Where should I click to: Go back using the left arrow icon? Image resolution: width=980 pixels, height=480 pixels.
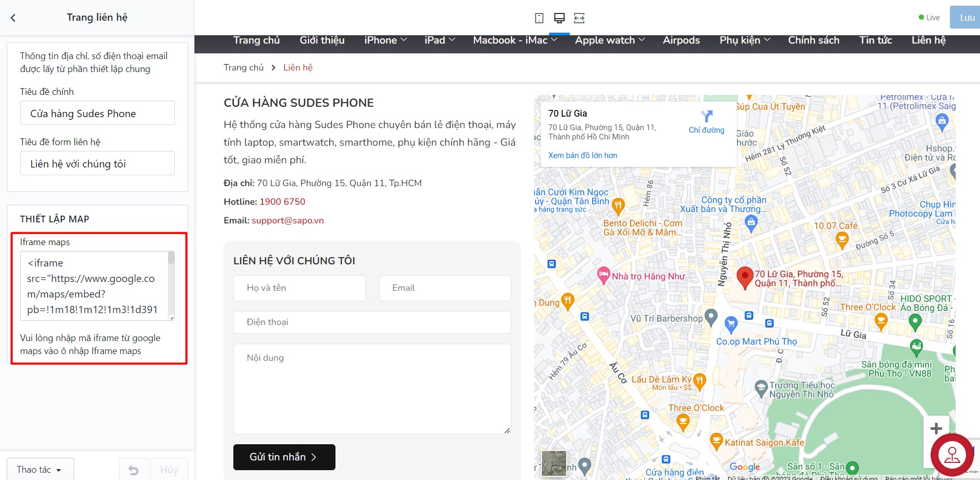tap(13, 18)
